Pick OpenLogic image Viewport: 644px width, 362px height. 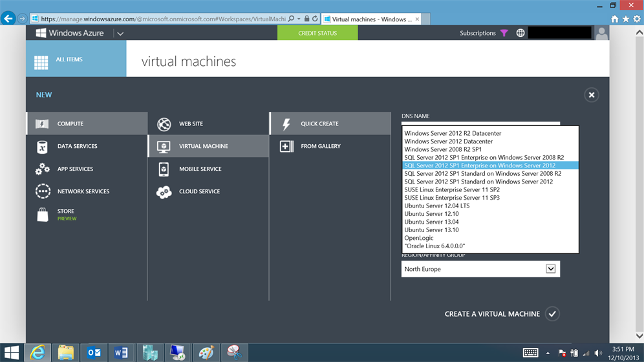[490, 238]
